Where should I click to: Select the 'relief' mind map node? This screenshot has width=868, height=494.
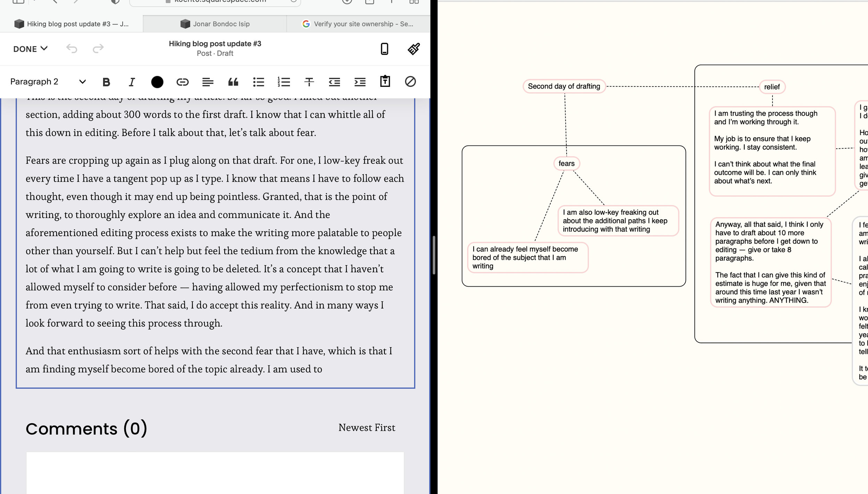click(772, 87)
